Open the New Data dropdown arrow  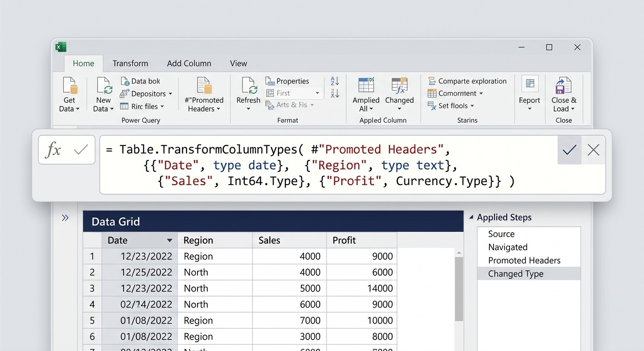[x=112, y=109]
